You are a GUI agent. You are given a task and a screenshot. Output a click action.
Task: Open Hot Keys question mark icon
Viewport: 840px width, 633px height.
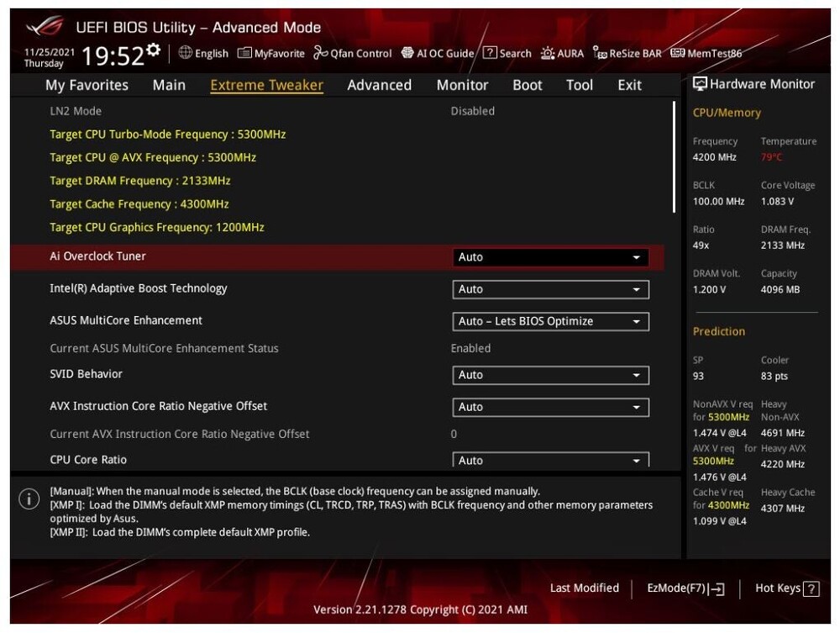[811, 589]
